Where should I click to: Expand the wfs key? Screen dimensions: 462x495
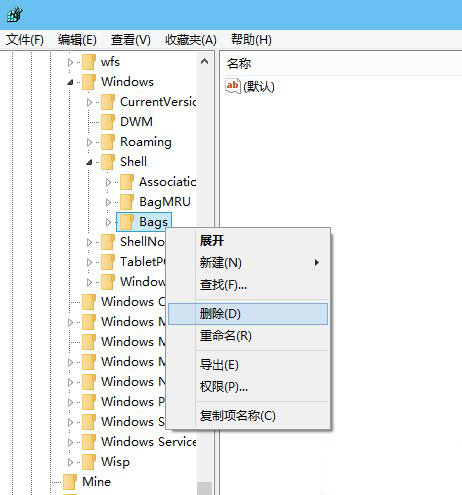pos(70,62)
